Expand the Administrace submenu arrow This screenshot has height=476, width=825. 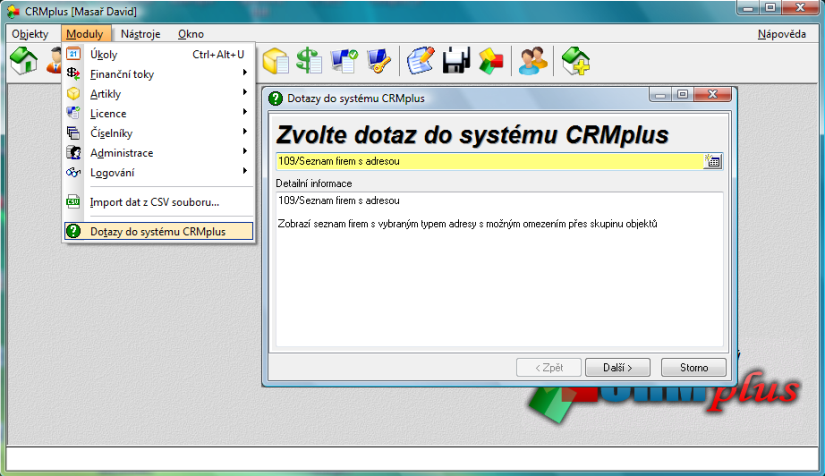point(245,151)
